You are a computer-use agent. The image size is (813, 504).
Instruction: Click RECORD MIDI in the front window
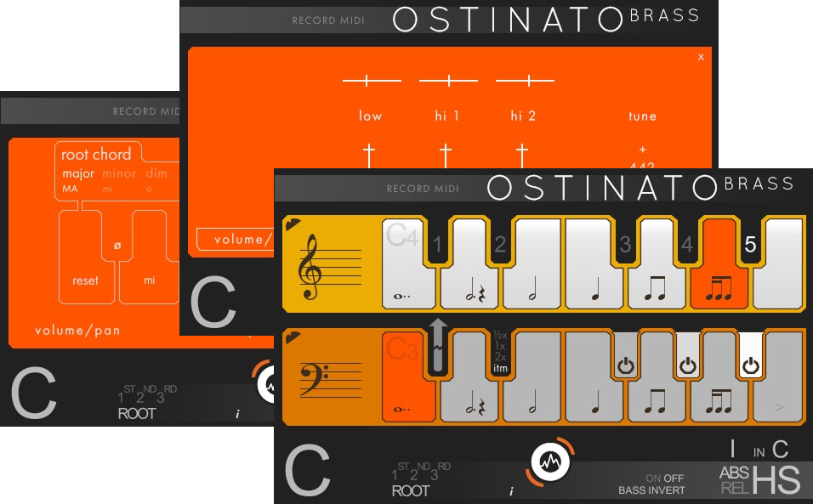click(423, 189)
